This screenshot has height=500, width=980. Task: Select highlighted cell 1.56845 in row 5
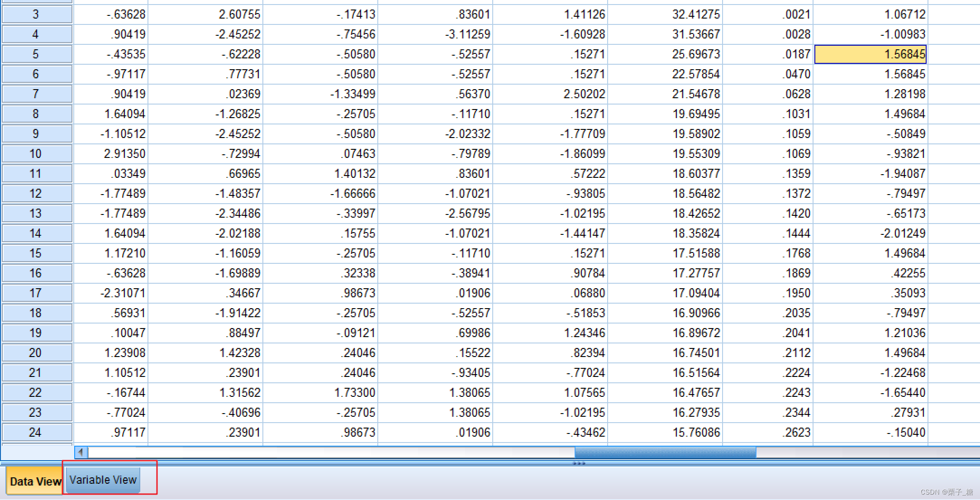870,54
